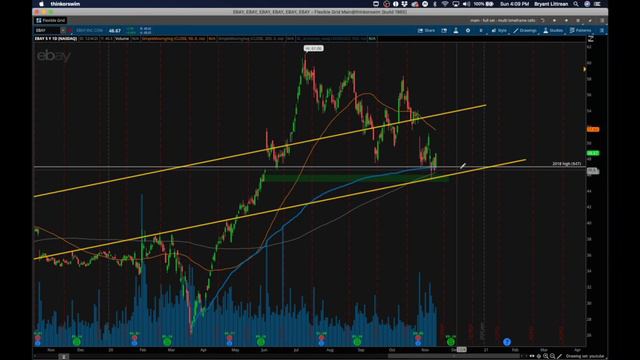The height and width of the screenshot is (360, 640).
Task: Open the Studies menu
Action: [x=553, y=31]
